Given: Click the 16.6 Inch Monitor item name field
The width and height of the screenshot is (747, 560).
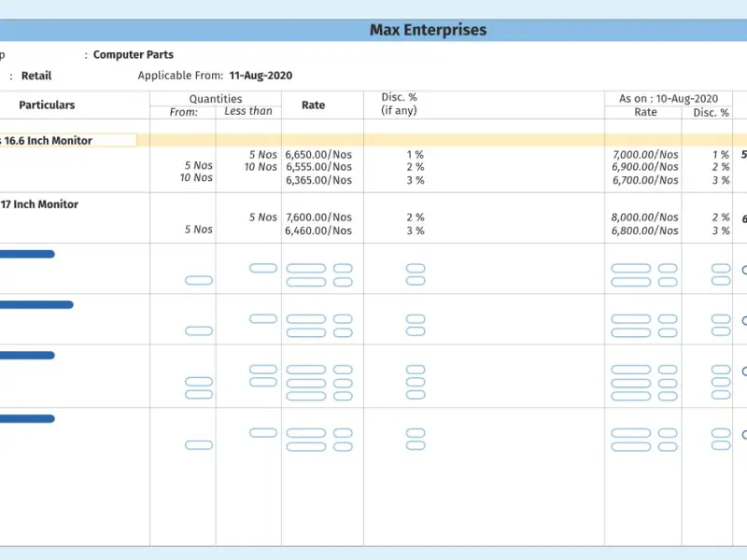Looking at the screenshot, I should click(65, 141).
